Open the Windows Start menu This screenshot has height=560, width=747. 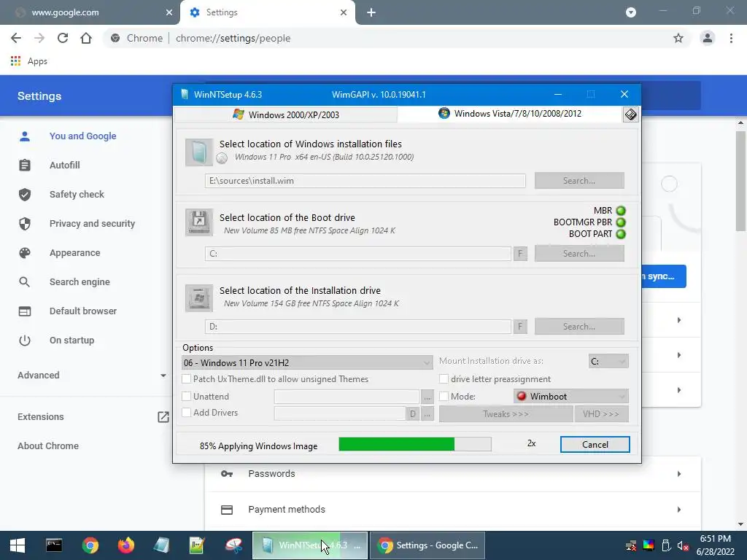18,545
